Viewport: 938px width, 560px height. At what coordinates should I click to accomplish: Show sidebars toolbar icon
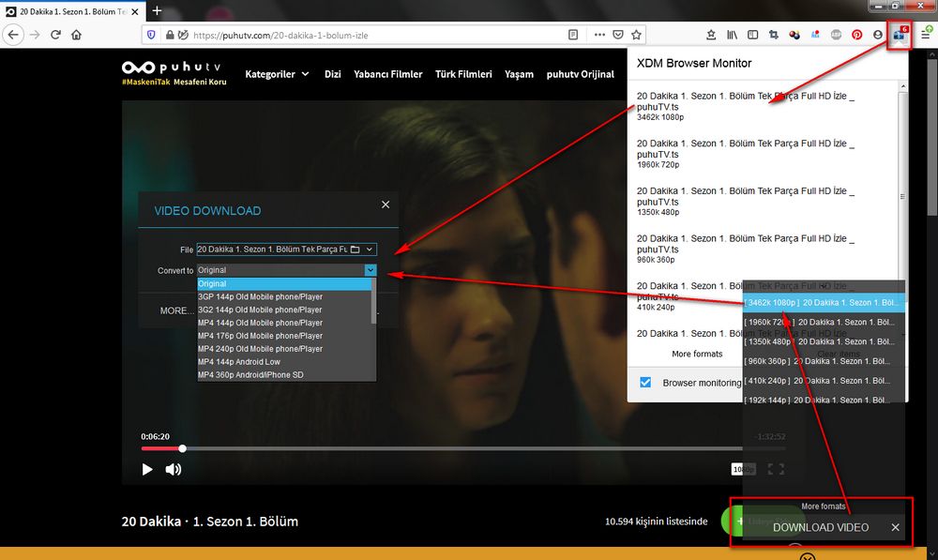tap(753, 35)
